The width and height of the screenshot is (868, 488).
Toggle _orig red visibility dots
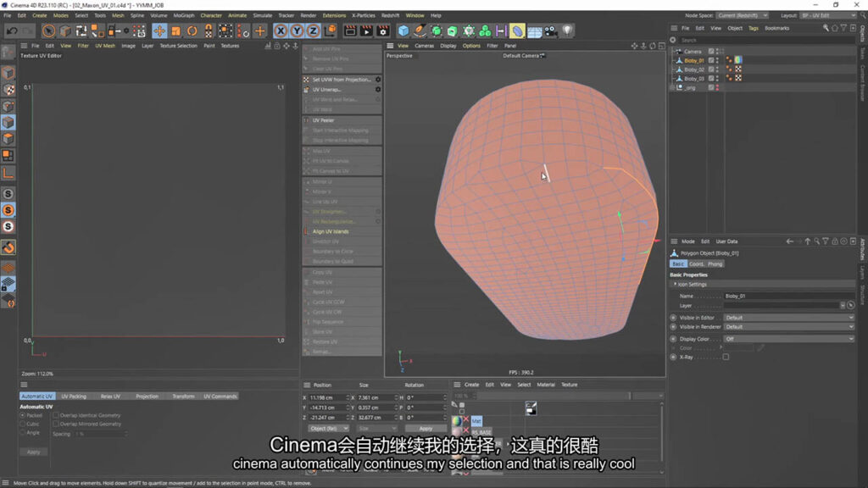click(717, 87)
